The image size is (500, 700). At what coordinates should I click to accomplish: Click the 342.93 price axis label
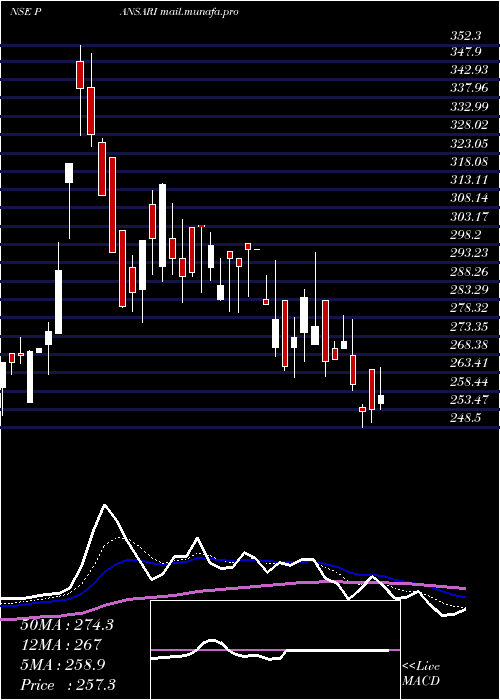(x=469, y=70)
